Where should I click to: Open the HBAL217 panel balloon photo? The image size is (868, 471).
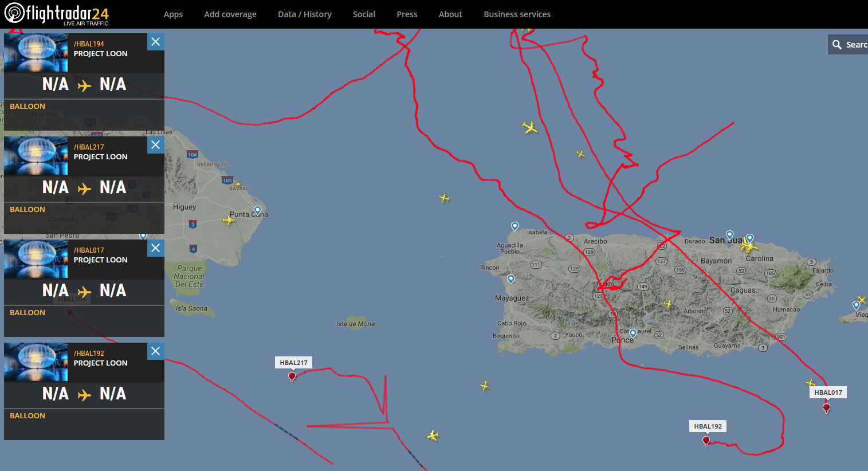(x=36, y=155)
